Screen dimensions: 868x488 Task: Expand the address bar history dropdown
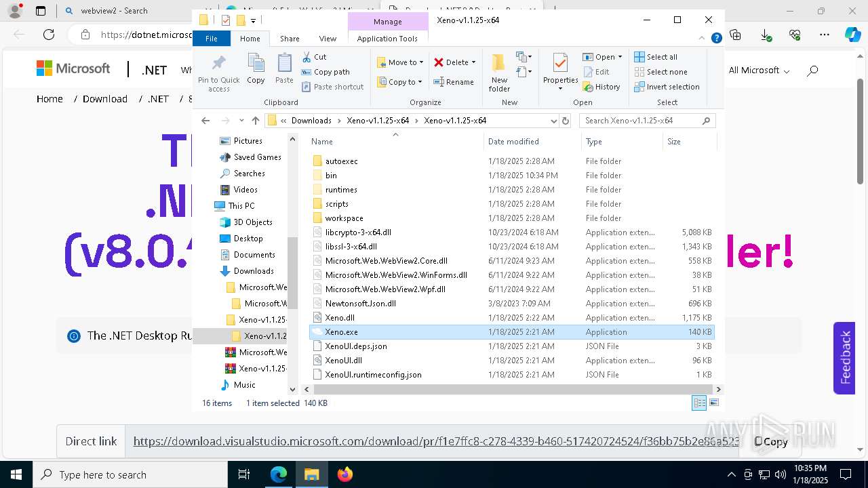[554, 121]
